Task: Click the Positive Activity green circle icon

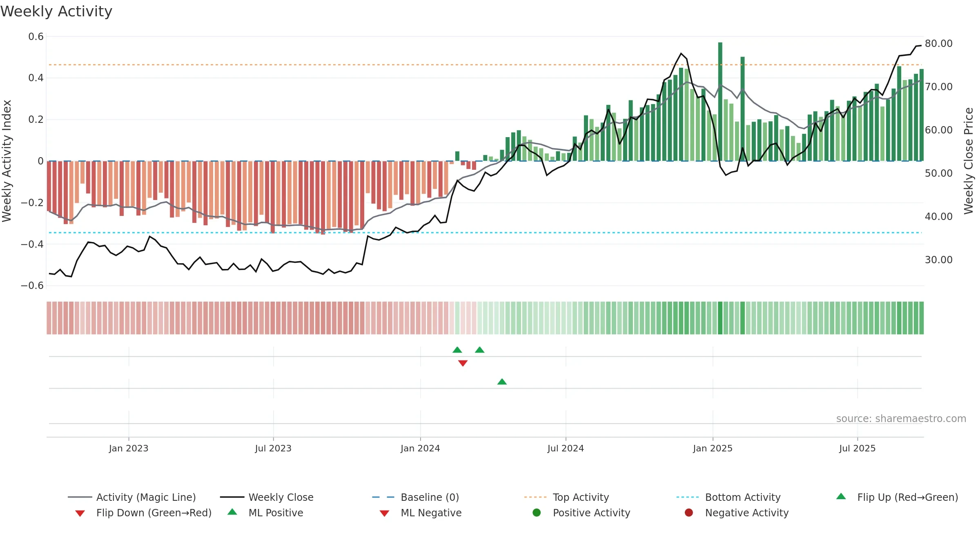Action: pos(537,513)
